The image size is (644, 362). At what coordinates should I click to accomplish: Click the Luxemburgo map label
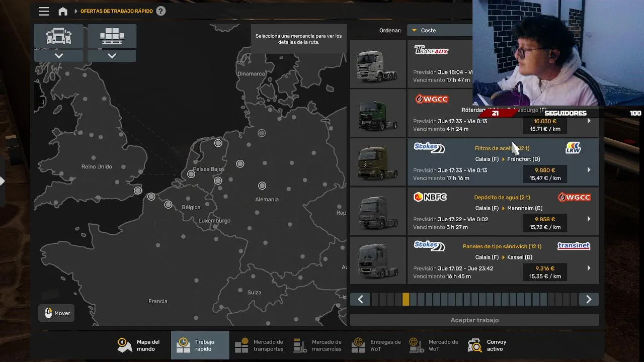[x=214, y=221]
